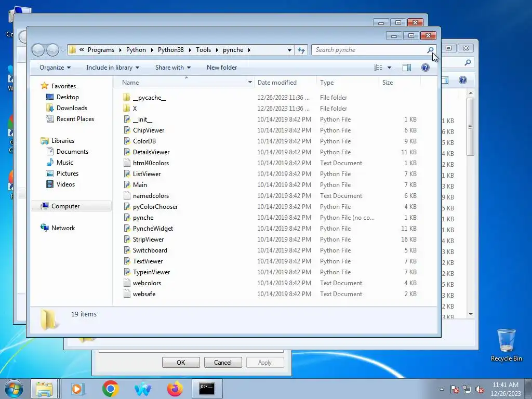Open Google Chrome from the taskbar
The image size is (532, 399).
[110, 389]
